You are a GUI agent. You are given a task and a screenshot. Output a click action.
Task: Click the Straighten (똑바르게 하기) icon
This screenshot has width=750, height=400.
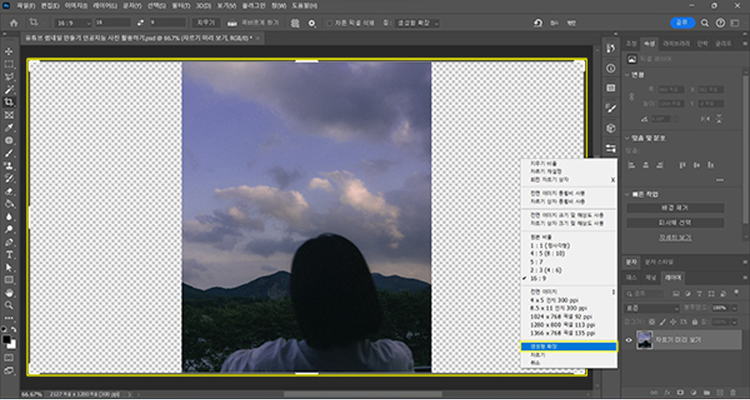click(232, 23)
